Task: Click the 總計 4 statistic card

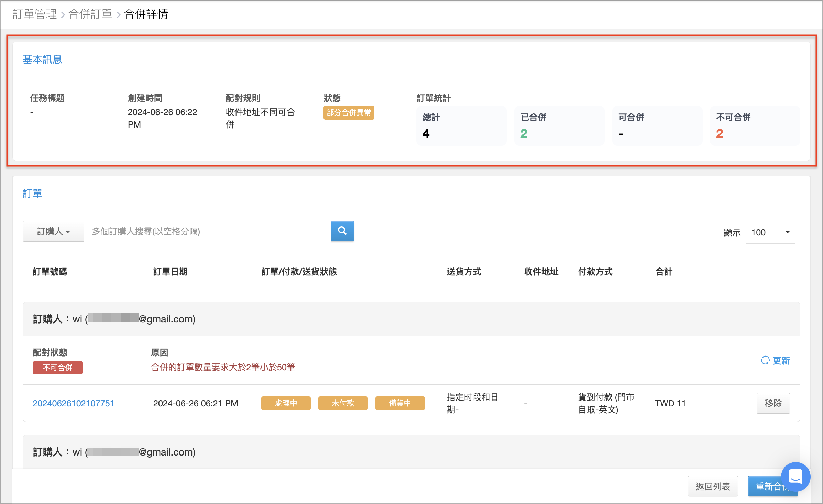Action: [461, 125]
